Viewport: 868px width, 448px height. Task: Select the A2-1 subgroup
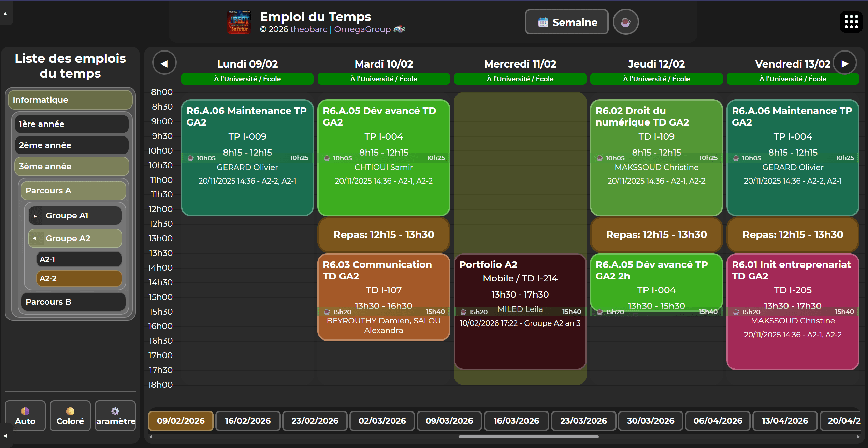[x=79, y=259]
